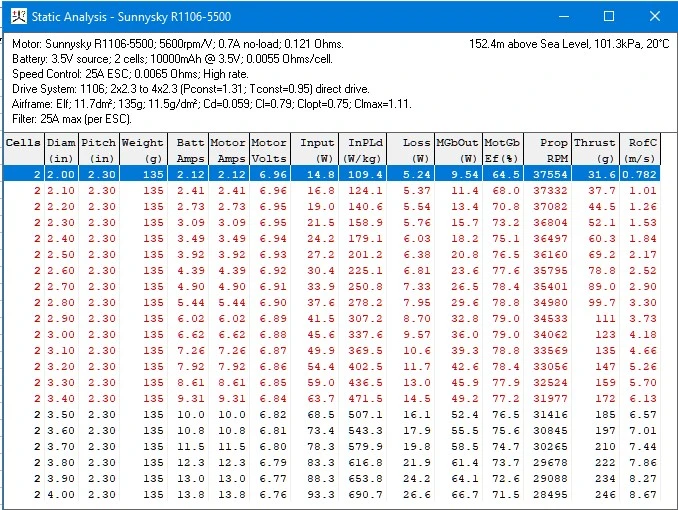
Task: Select the Batt Amps column header
Action: (186, 148)
